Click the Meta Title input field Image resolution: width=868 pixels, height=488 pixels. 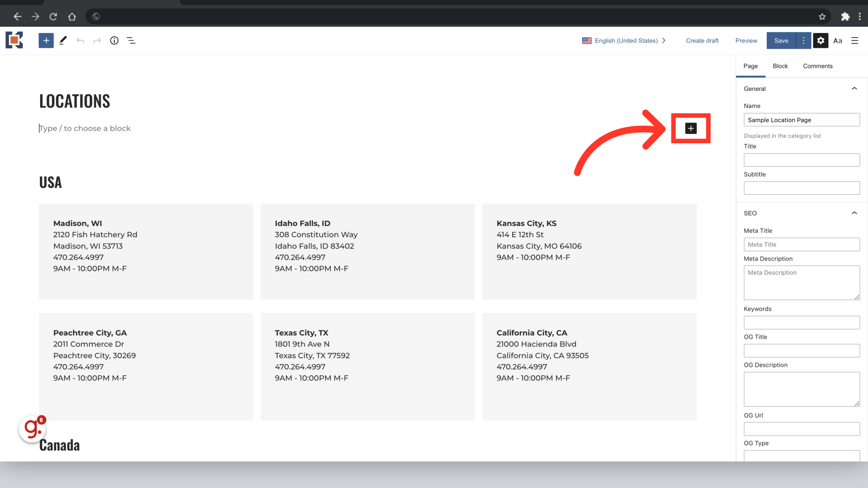[x=802, y=244]
